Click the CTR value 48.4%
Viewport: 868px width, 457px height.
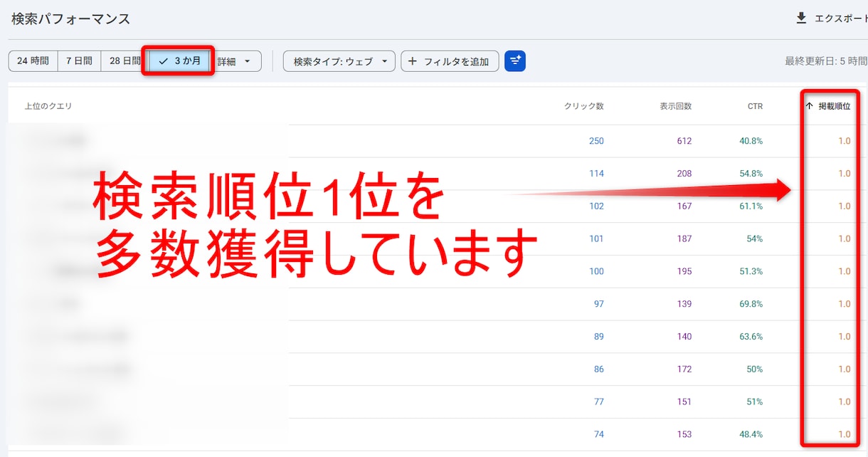click(751, 435)
